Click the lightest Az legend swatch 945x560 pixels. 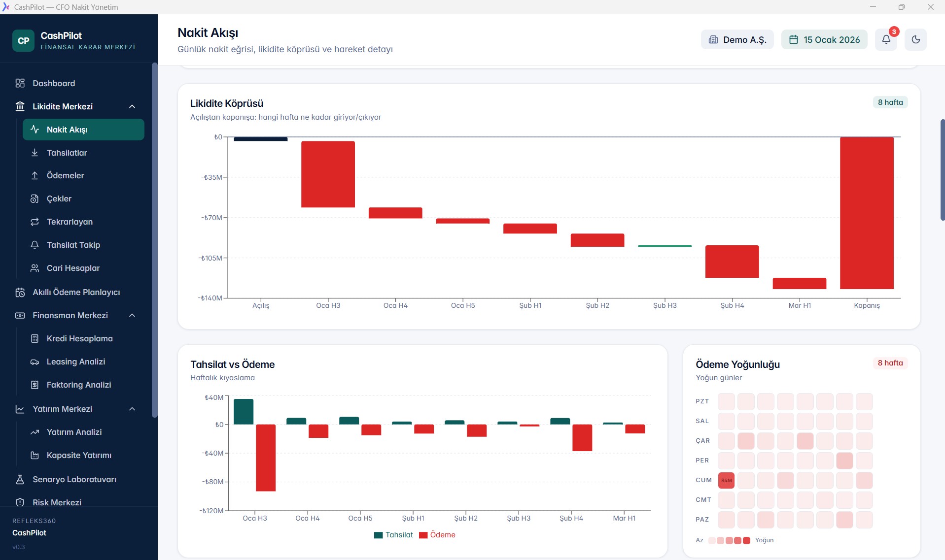(712, 540)
